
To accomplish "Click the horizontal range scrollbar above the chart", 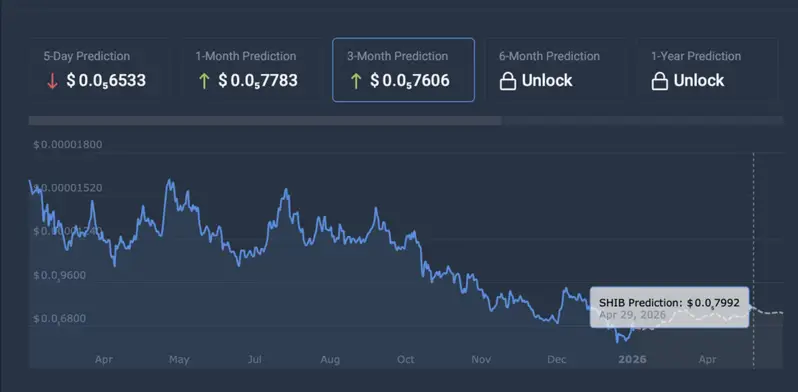I will coord(265,121).
